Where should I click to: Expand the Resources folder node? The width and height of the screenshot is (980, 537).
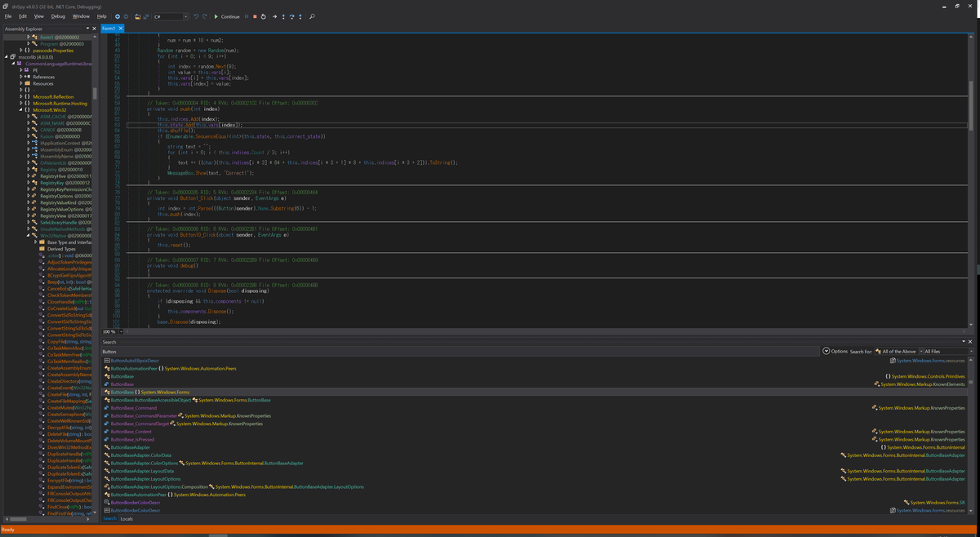pos(21,83)
